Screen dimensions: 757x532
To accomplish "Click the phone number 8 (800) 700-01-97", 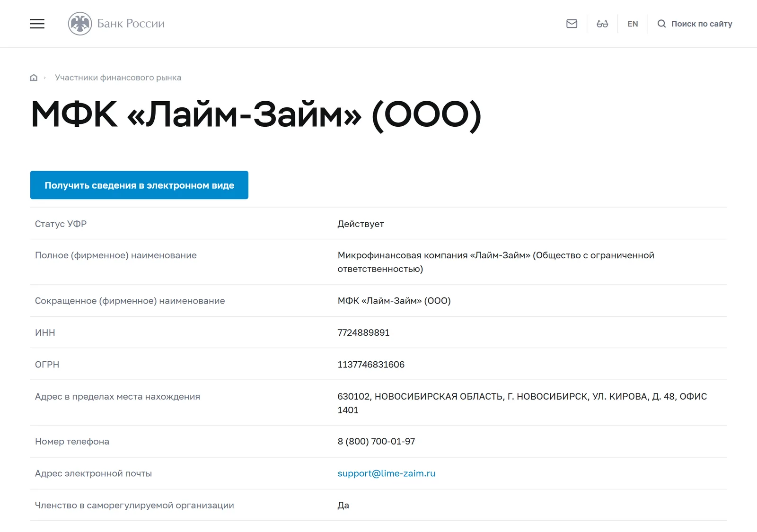I will 376,441.
